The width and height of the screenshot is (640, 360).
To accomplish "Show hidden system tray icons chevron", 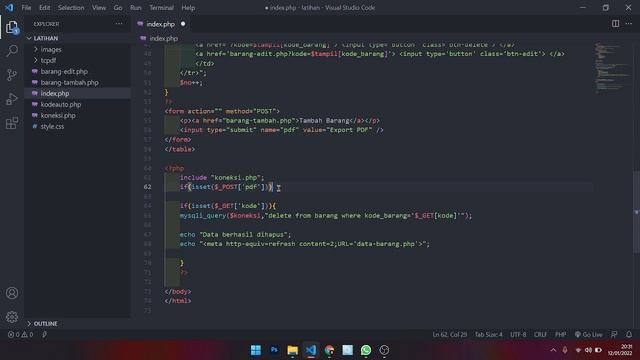I will (553, 350).
